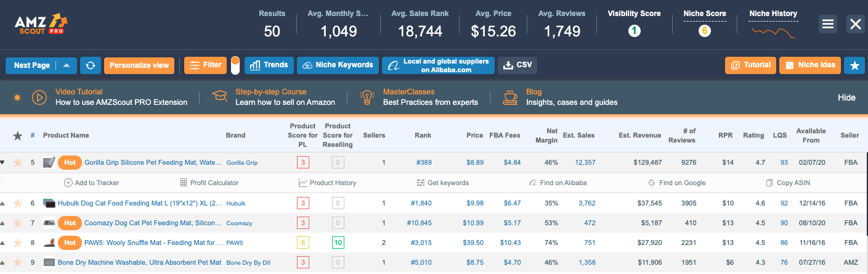Find local and global suppliers on Alibaba.com
868x274 pixels.
click(x=438, y=65)
